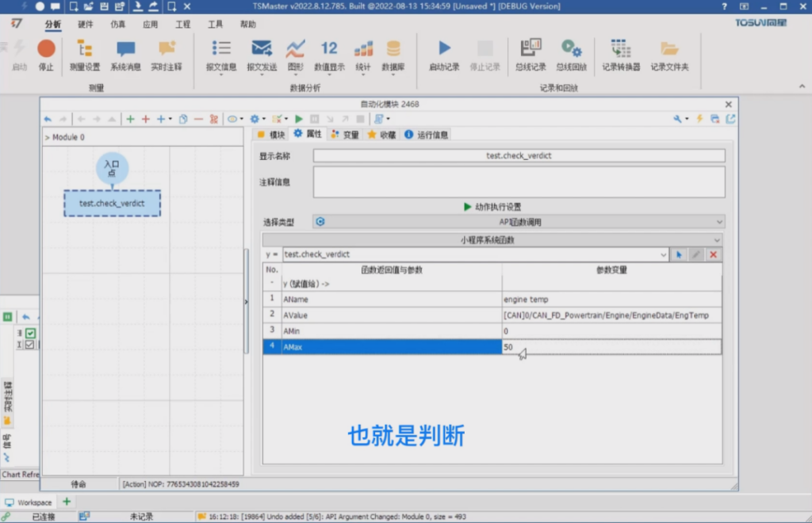Open 实时注释 real-time comment tool
Screen dimensions: 812x523
[x=167, y=55]
